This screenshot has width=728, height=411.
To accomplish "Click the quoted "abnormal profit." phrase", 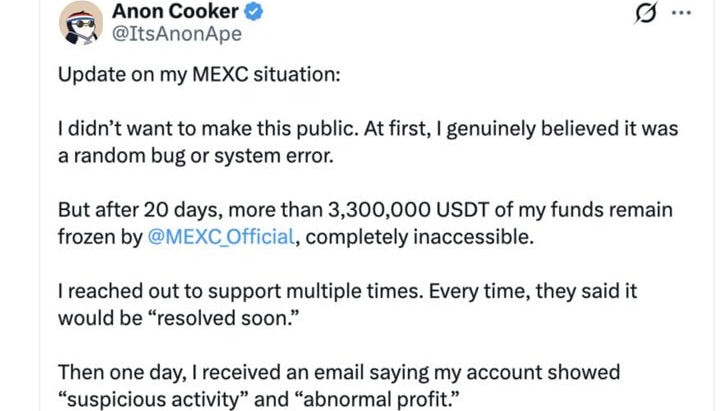I will tap(376, 399).
